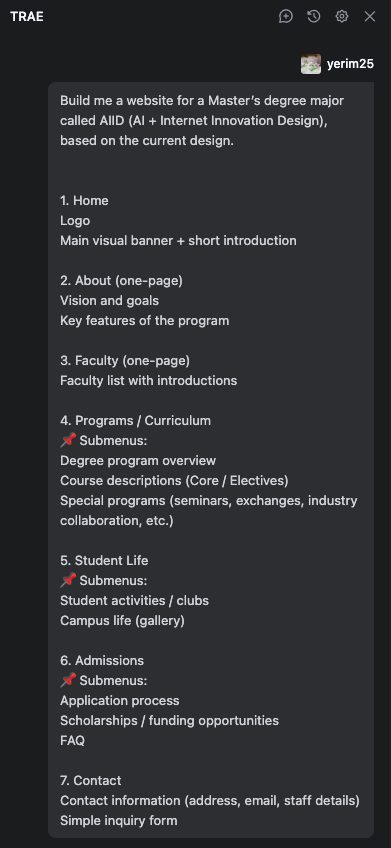Viewport: 391px width, 848px height.
Task: Click the '7. Contact' heading
Action: (91, 780)
